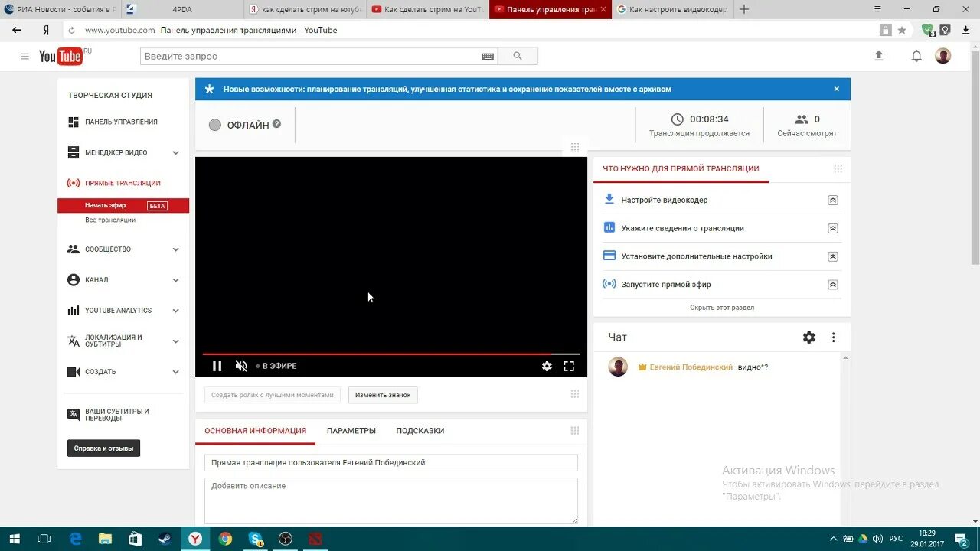Click in the YouTube search field
The height and width of the screenshot is (551, 980).
click(309, 56)
